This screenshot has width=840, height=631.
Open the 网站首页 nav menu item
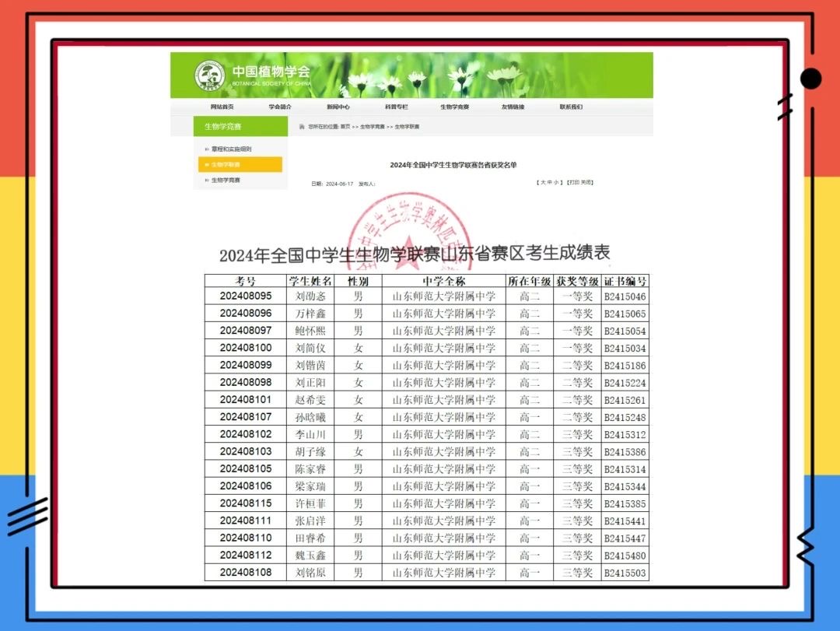[222, 107]
